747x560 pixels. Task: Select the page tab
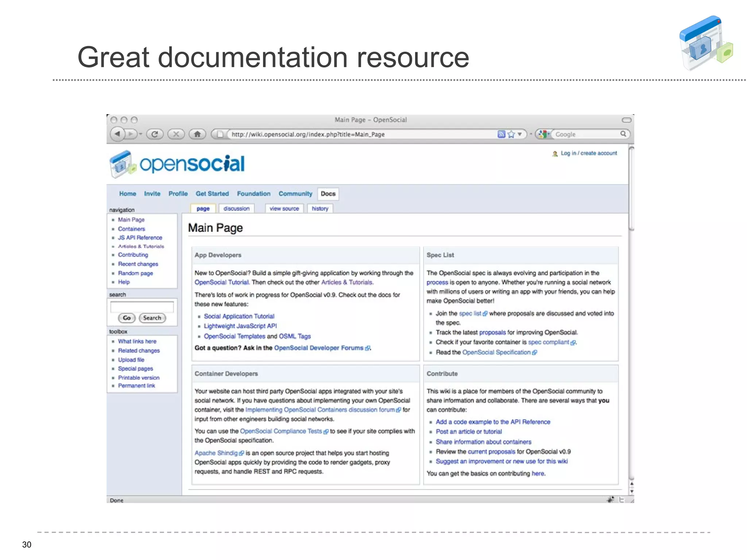203,209
